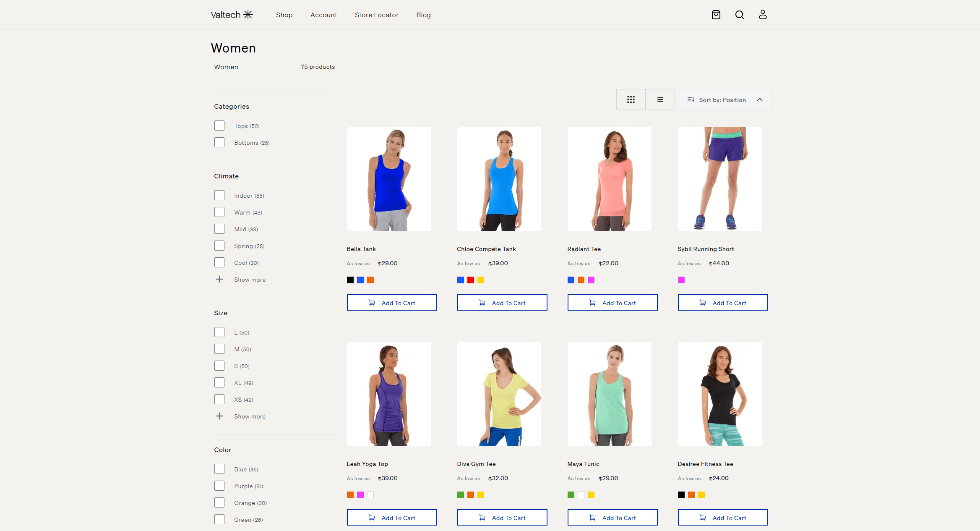Image resolution: width=980 pixels, height=531 pixels.
Task: Go to Store Locator page
Action: pyautogui.click(x=376, y=15)
